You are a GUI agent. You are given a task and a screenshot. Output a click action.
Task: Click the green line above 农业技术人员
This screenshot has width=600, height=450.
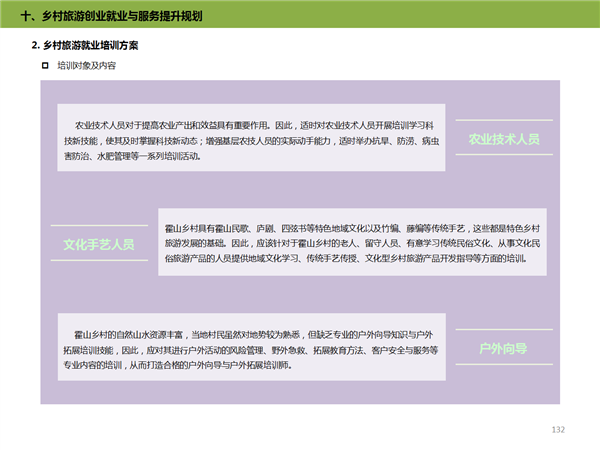pos(503,121)
